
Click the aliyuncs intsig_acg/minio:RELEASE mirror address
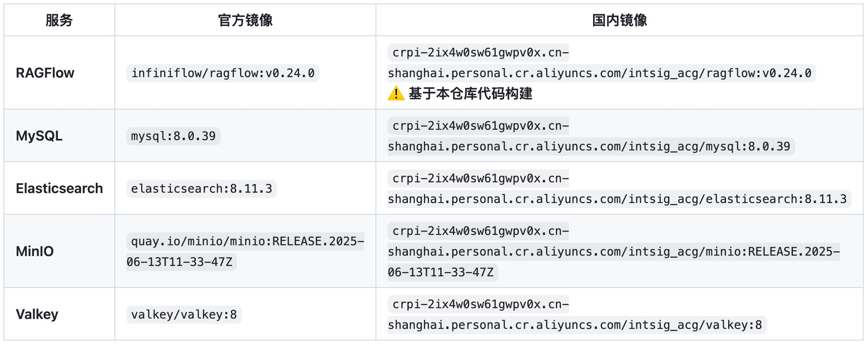point(614,252)
